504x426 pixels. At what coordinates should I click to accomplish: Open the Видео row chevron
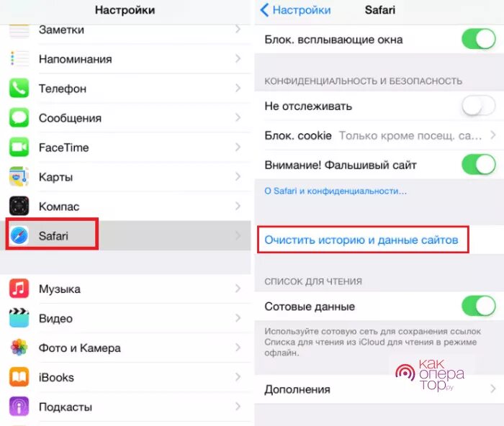click(238, 318)
